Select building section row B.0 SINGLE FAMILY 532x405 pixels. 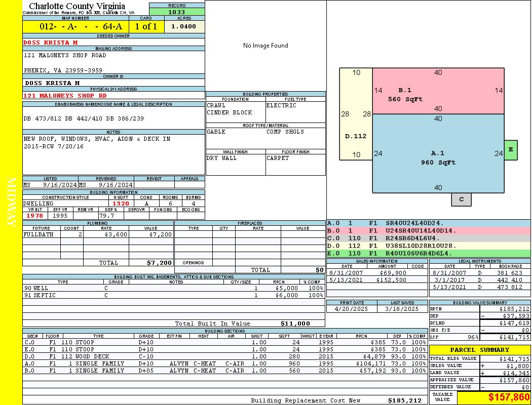coord(225,371)
